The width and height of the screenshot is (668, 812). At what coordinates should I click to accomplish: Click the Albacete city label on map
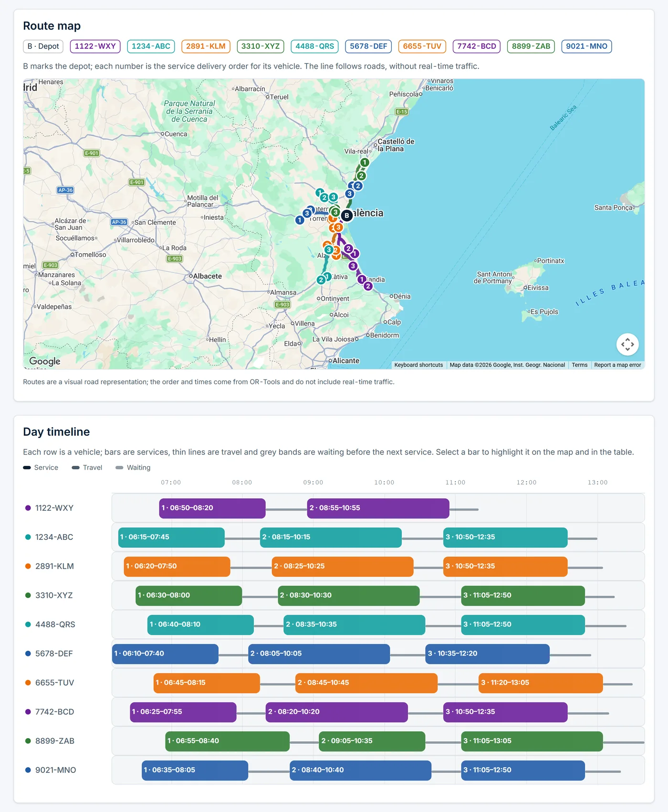tap(208, 276)
